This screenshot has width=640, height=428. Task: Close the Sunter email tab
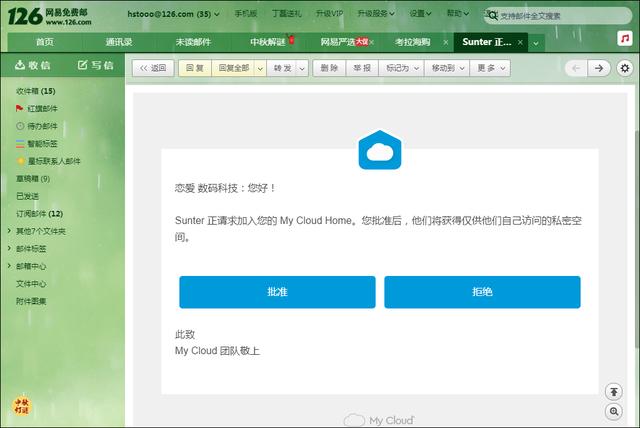[520, 42]
